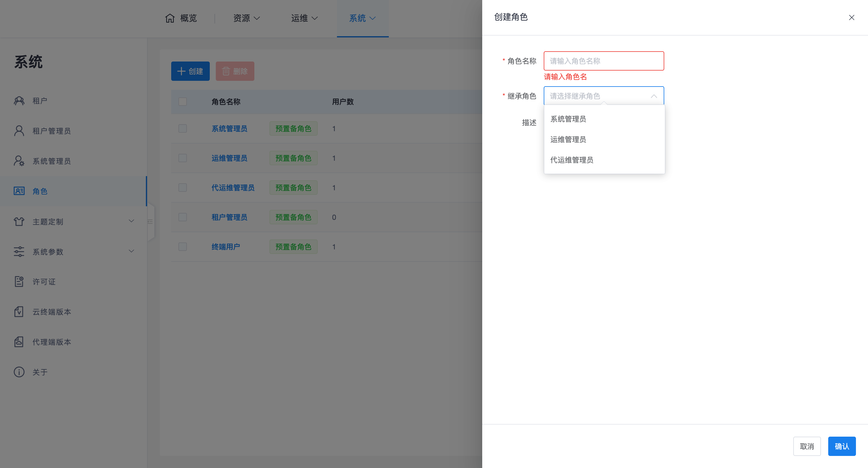The image size is (868, 468).
Task: Open the 系统管理员 role link in table
Action: point(229,128)
